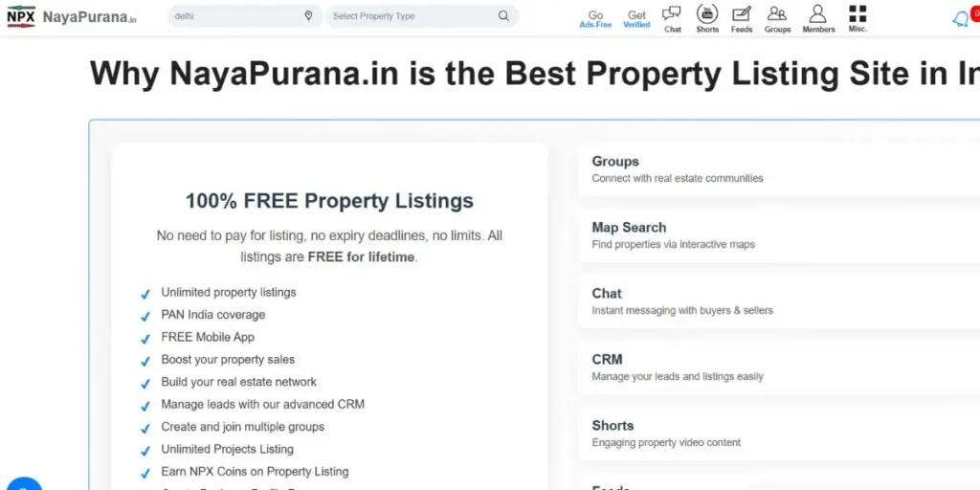
Task: Click the page title 'Why NayaPurana.in is the Best'
Action: point(534,74)
